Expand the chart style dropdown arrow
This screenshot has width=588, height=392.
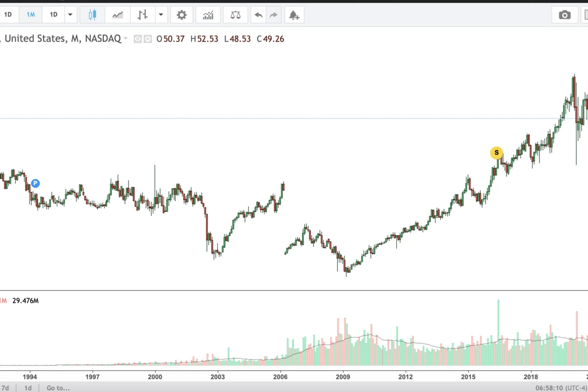[161, 15]
